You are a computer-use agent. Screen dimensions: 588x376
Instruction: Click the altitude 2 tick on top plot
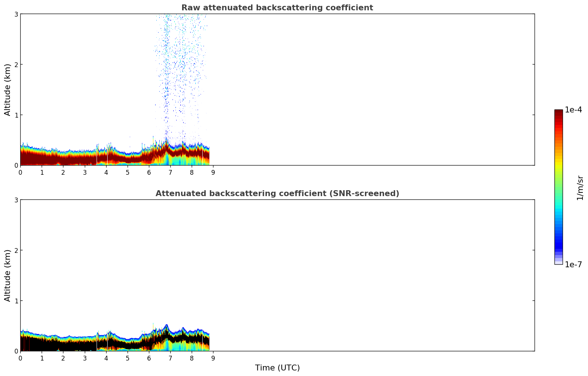(16, 65)
